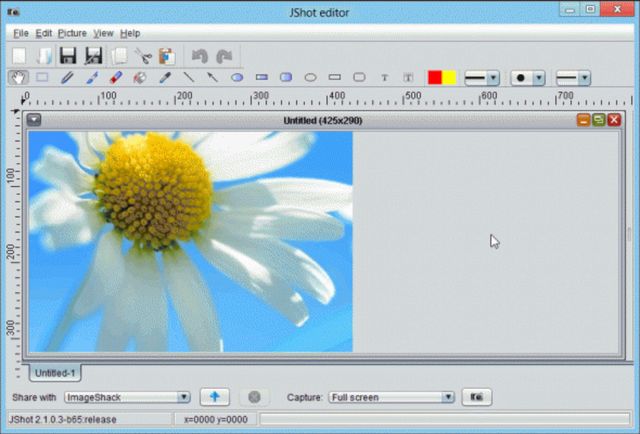Select the pencil drawing tool
Viewport: 640px width, 434px height.
point(67,77)
